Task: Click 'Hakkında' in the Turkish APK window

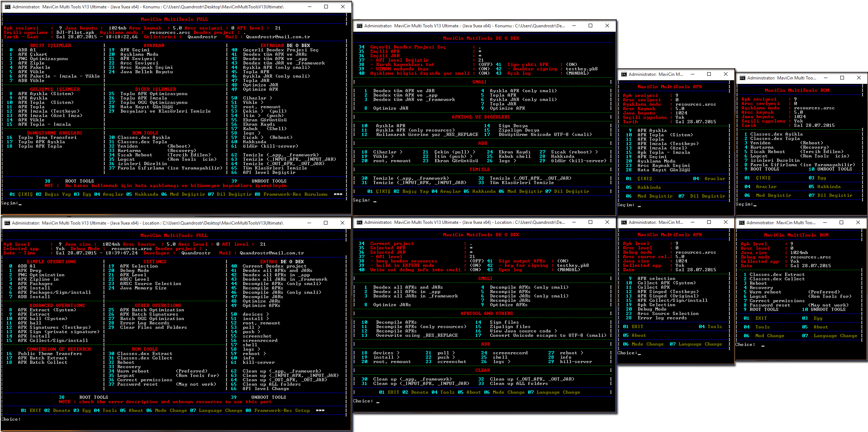Action: click(649, 187)
